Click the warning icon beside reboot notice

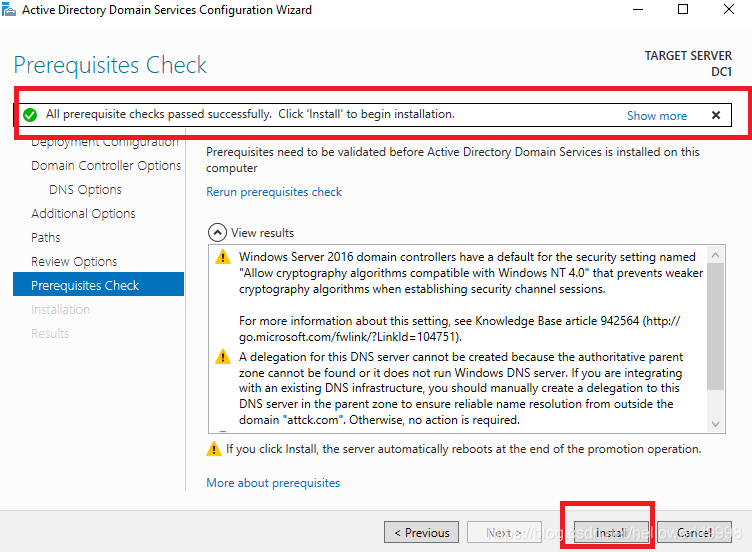213,449
